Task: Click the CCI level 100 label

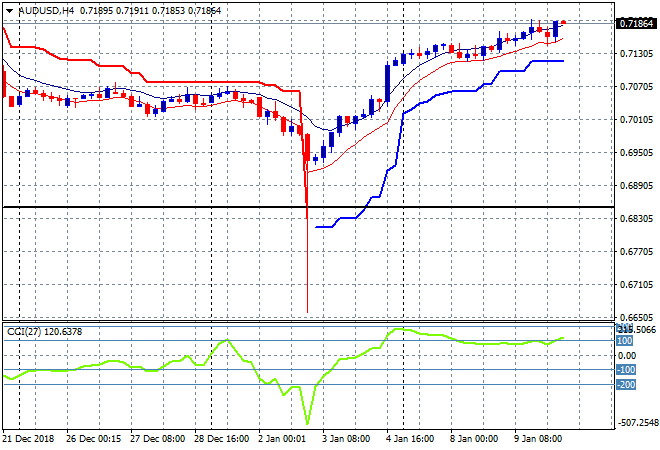Action: point(625,341)
